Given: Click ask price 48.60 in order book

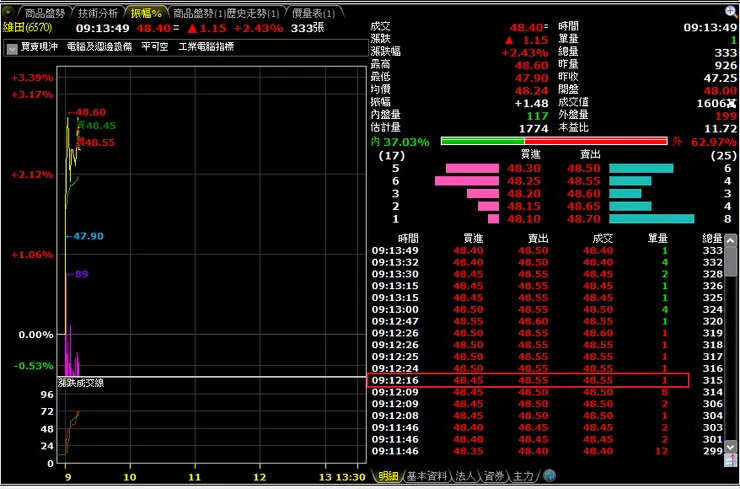Looking at the screenshot, I should coord(584,194).
